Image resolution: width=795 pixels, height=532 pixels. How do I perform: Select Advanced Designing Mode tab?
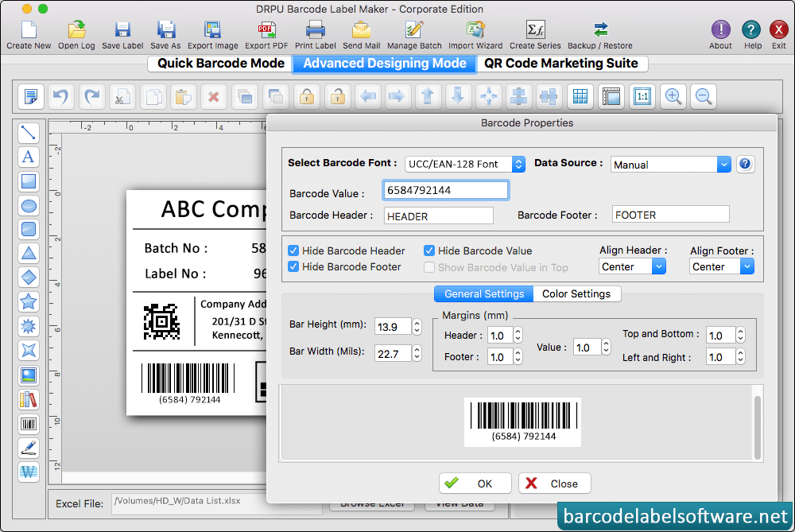tap(384, 64)
